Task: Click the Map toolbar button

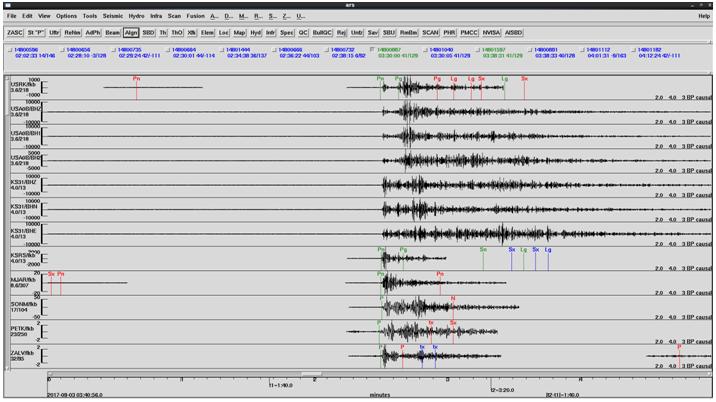Action: click(239, 32)
